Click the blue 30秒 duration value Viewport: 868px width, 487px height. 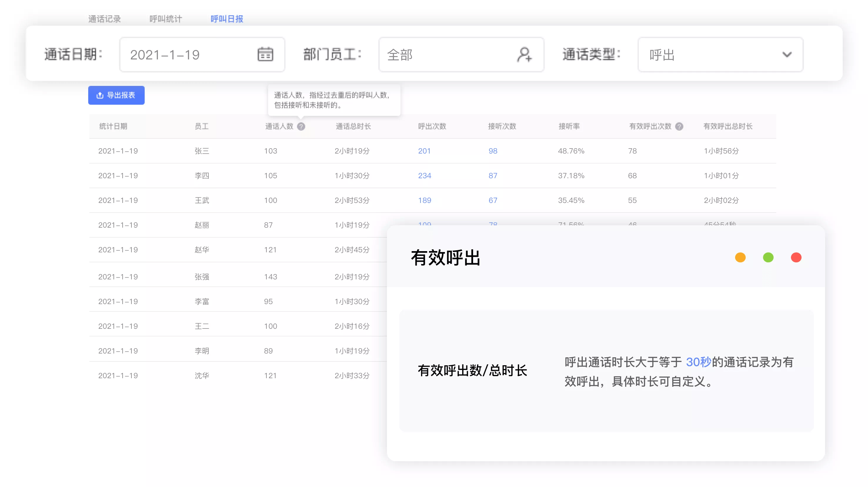699,362
